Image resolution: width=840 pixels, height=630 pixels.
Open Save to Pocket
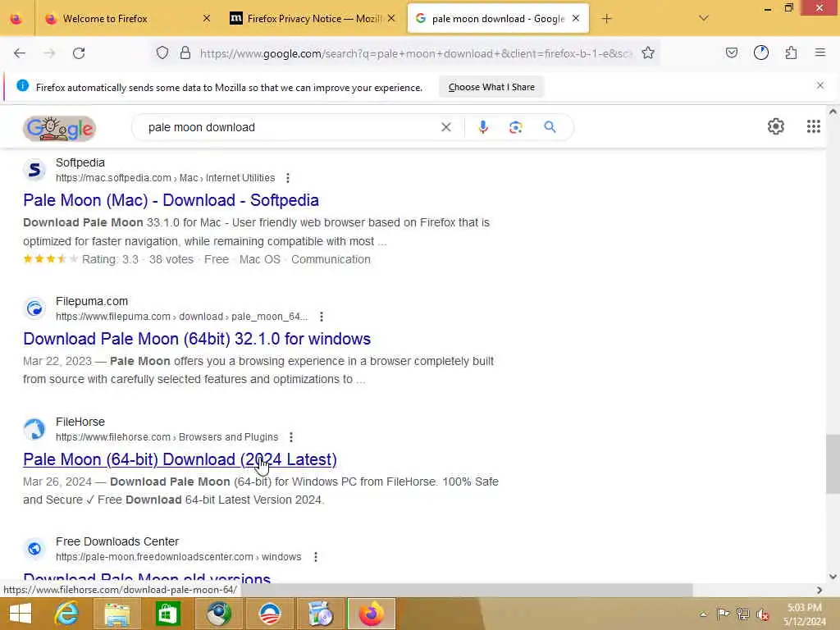731,52
